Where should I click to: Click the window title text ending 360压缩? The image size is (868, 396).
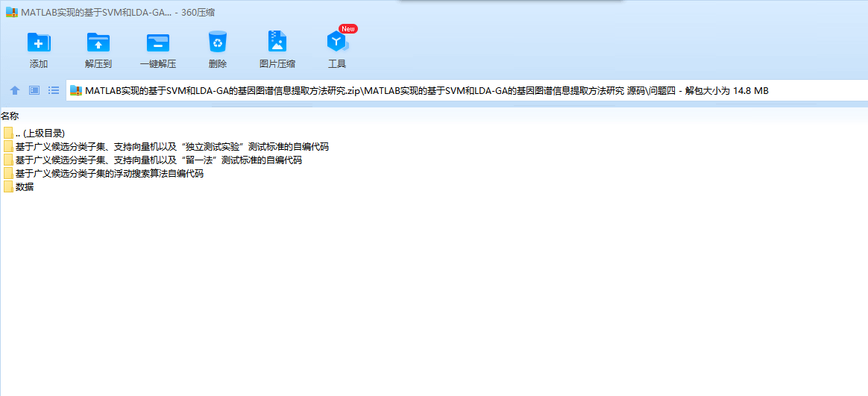(x=119, y=12)
